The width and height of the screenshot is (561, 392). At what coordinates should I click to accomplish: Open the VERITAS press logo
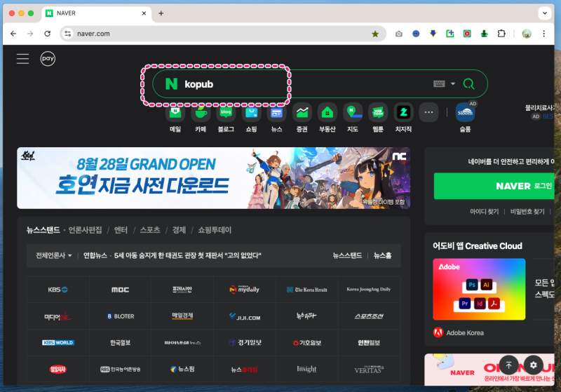[369, 369]
